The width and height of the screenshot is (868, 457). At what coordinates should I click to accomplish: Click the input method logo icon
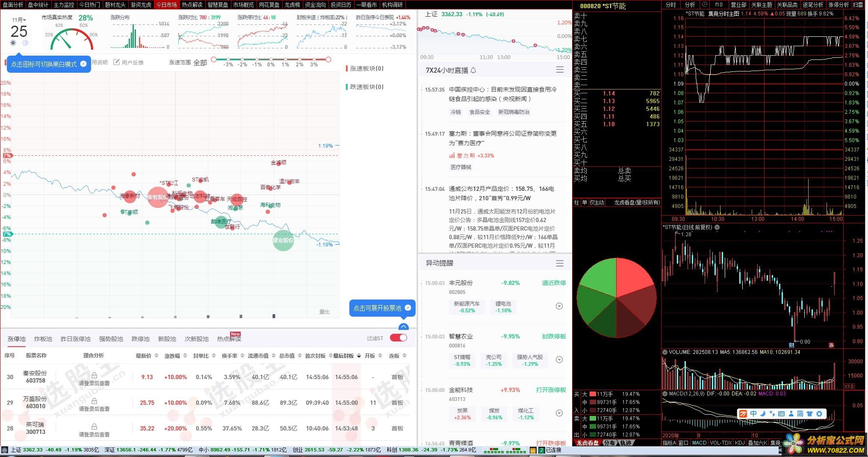point(744,414)
